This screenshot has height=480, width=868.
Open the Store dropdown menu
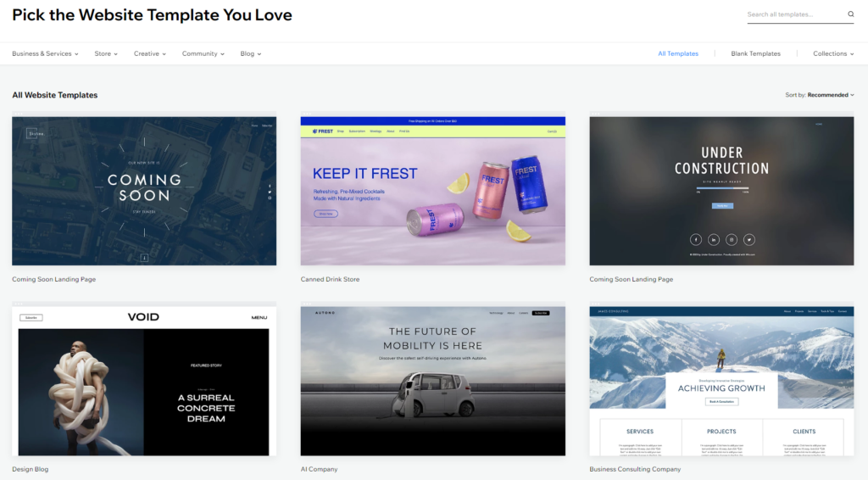(x=106, y=53)
